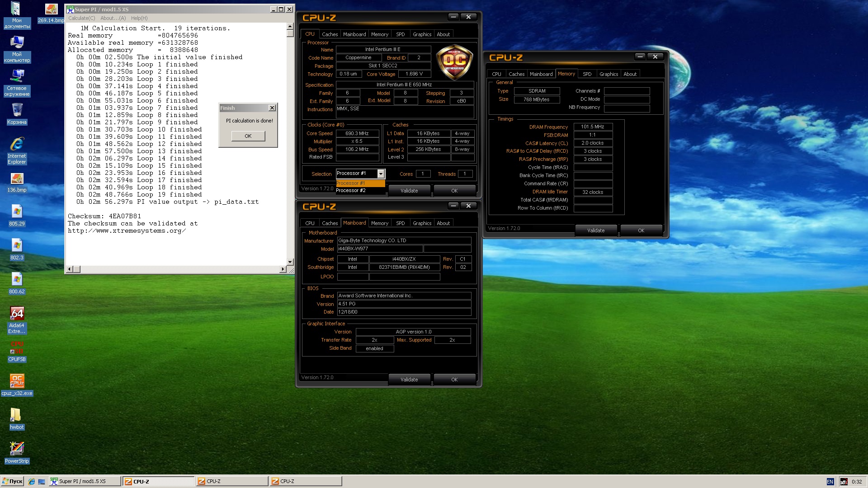Open the 805.29 desktop file
Screen dimensions: 868x488
(x=17, y=216)
